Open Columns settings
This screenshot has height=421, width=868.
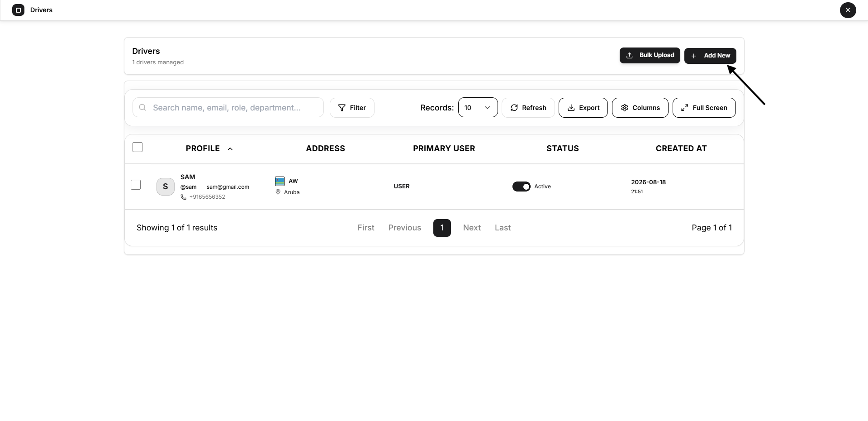[640, 108]
